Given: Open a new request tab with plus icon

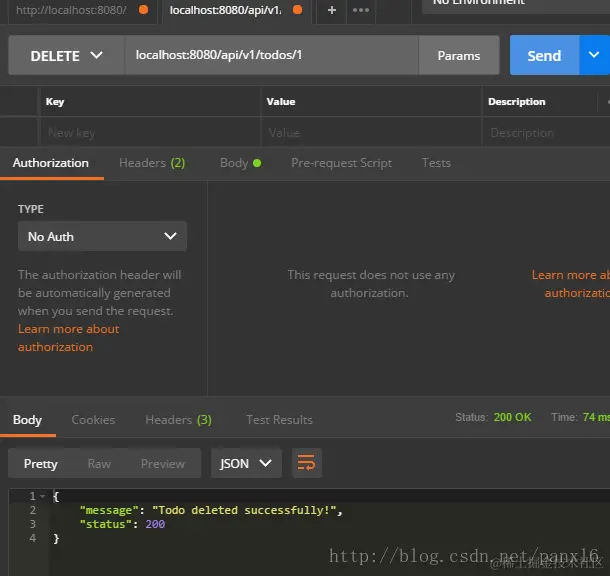Looking at the screenshot, I should tap(331, 11).
